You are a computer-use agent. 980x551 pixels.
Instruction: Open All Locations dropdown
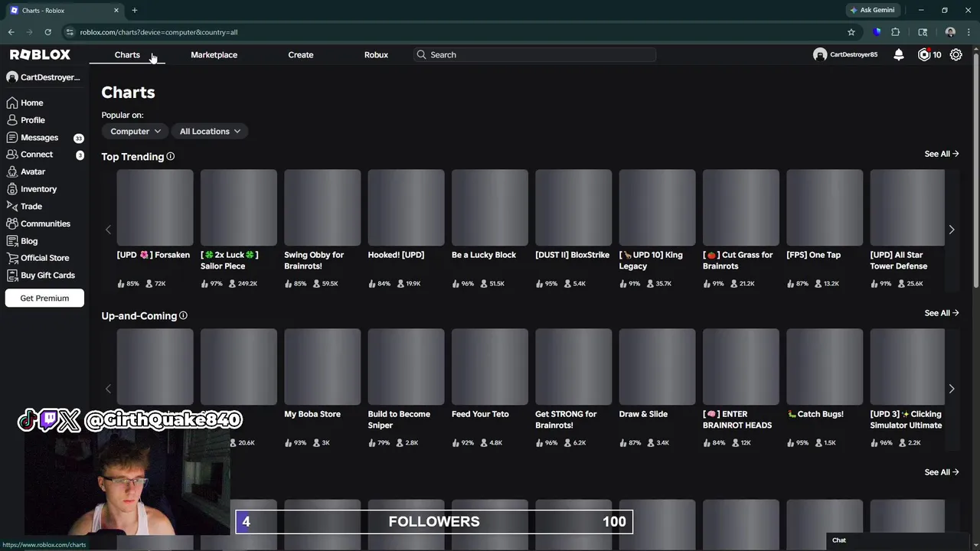(210, 131)
